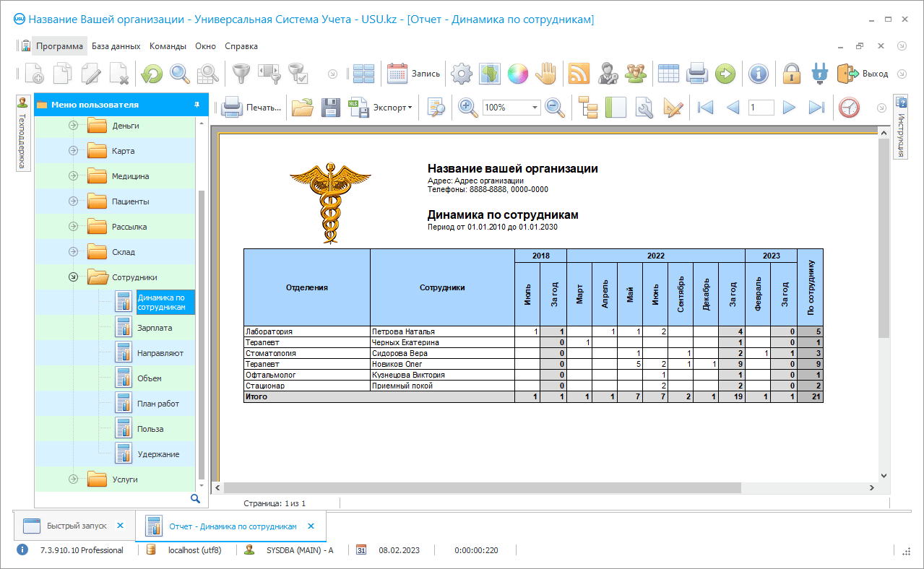Image resolution: width=924 pixels, height=569 pixels.
Task: Open the Зарплата report
Action: click(155, 328)
